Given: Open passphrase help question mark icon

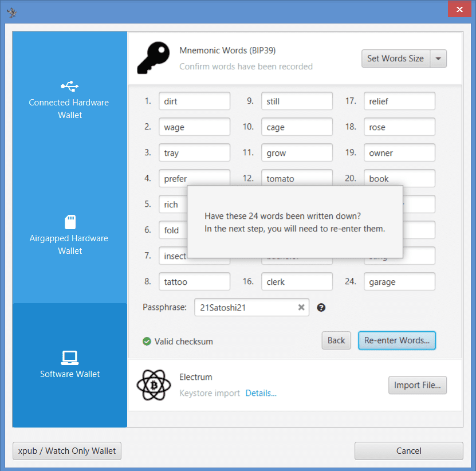Looking at the screenshot, I should coord(321,308).
